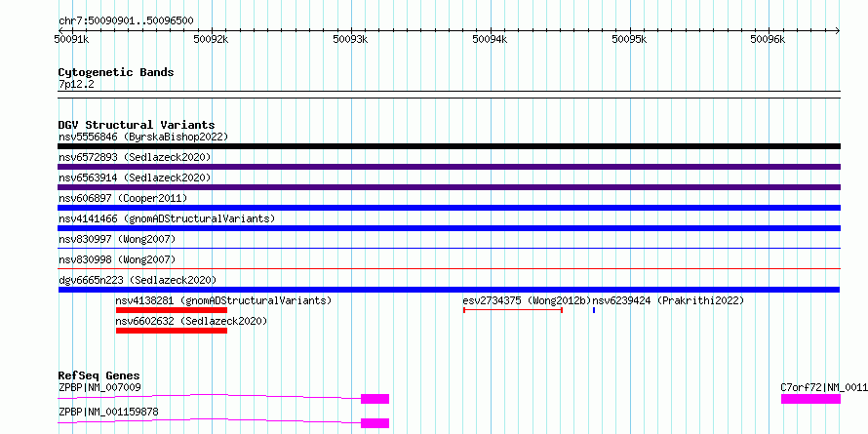Open the dgv6665n223 (Sedlazeck2020) label
Image resolution: width=868 pixels, height=434 pixels.
[138, 280]
